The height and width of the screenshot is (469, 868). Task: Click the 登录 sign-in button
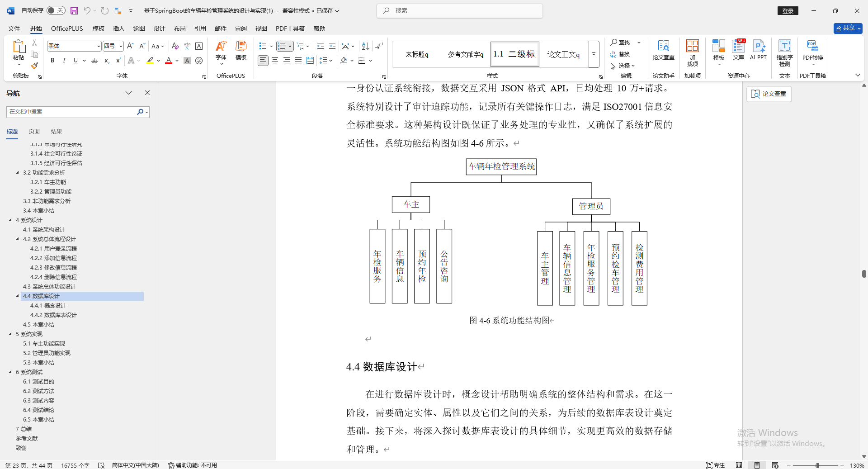(x=788, y=10)
